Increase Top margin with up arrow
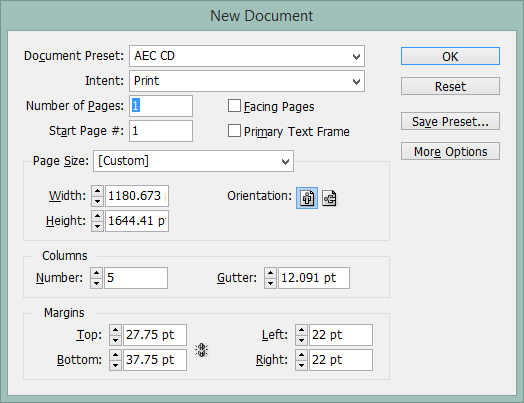This screenshot has width=524, height=403. (115, 330)
